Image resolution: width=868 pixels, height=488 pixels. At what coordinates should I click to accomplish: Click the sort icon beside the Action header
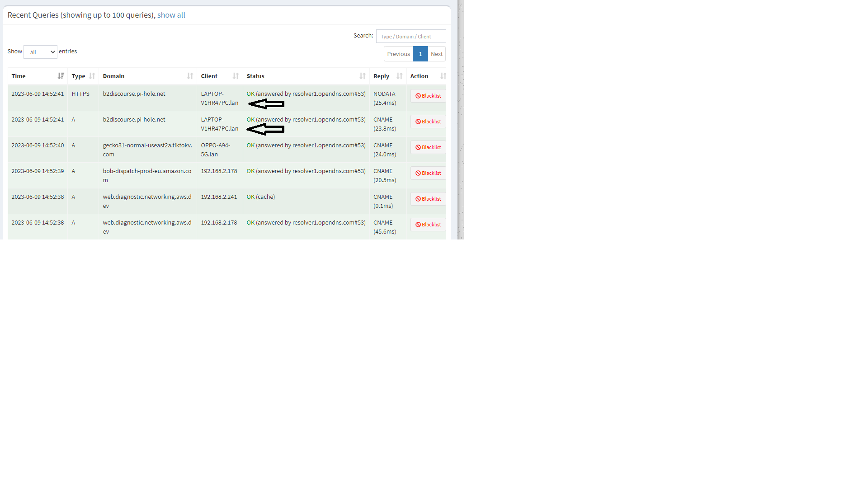(443, 76)
